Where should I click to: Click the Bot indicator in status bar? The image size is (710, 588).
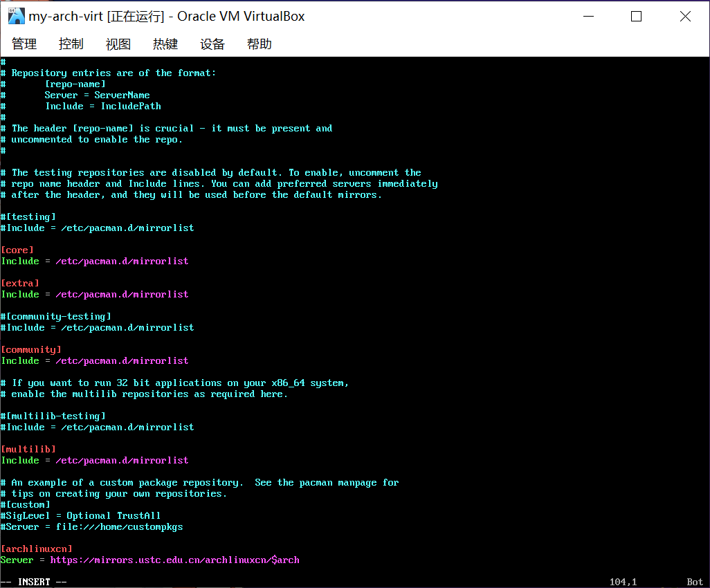click(694, 582)
